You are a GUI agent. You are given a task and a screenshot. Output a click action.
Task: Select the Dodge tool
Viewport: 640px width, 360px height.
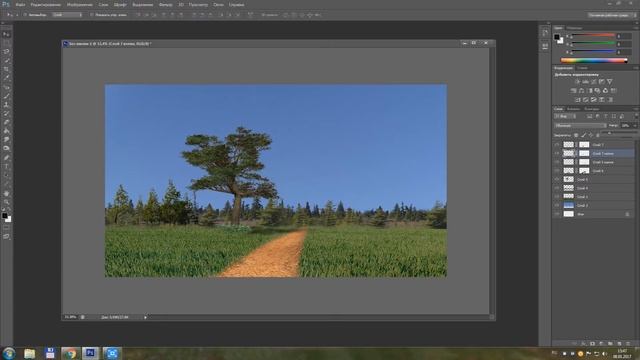coord(7,148)
